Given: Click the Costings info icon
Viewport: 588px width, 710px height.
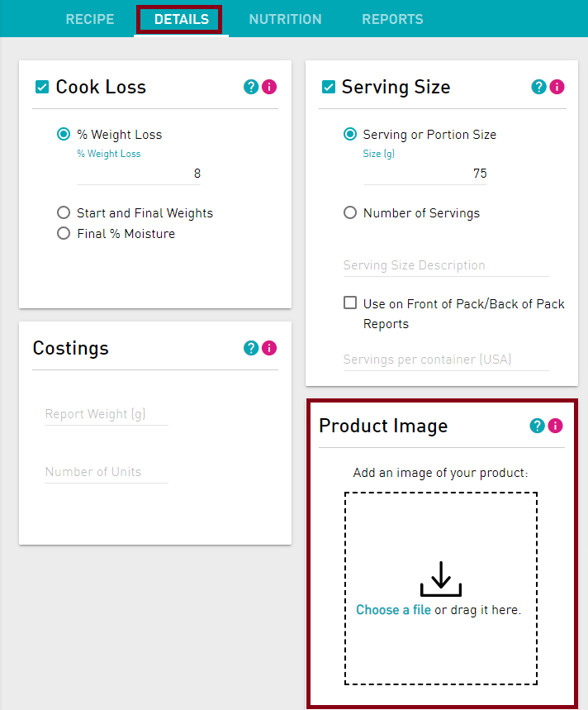Looking at the screenshot, I should pyautogui.click(x=271, y=347).
